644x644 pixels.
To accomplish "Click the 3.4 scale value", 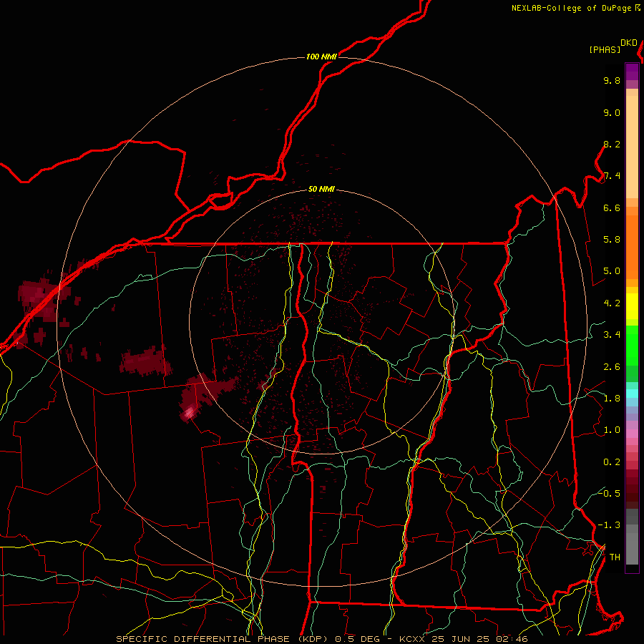I will 612,335.
